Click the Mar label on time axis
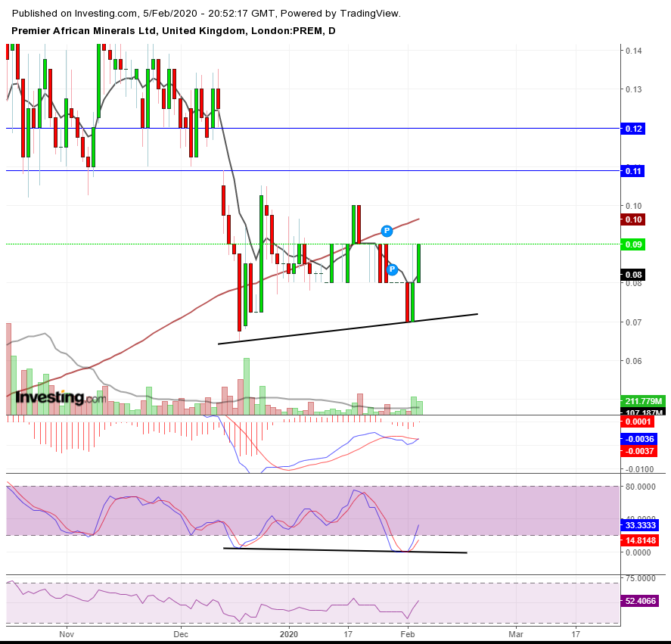This screenshot has height=644, width=671. point(516,633)
